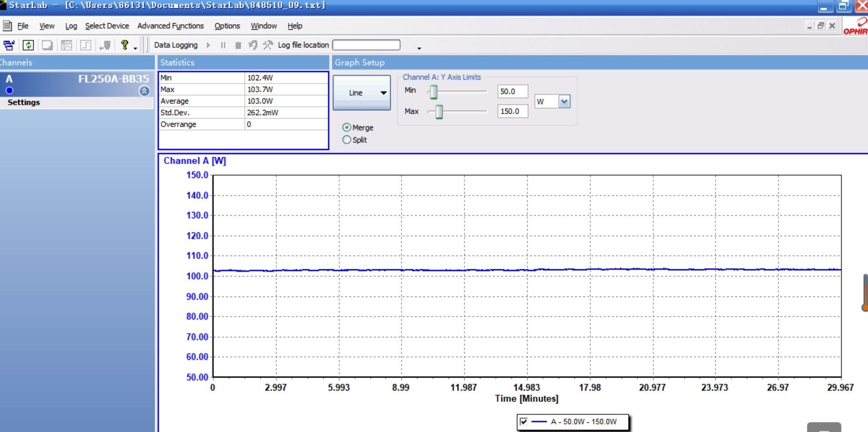Open the Line graph type dropdown
The width and height of the screenshot is (868, 432).
[x=362, y=93]
